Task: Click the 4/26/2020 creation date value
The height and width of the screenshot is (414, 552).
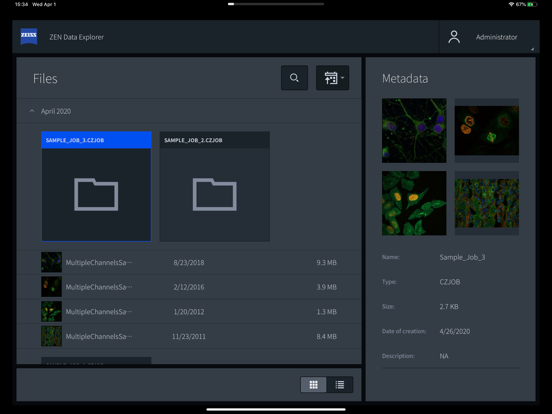Action: pos(454,331)
